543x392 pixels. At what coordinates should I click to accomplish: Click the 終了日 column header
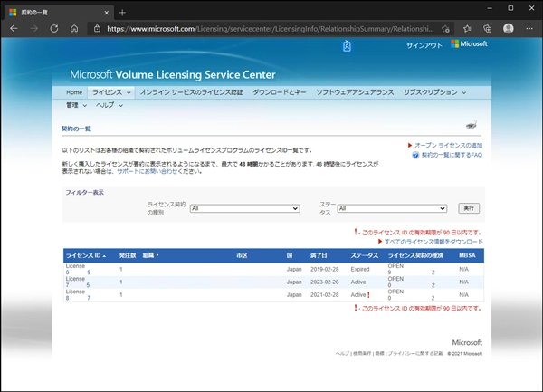[x=319, y=255]
